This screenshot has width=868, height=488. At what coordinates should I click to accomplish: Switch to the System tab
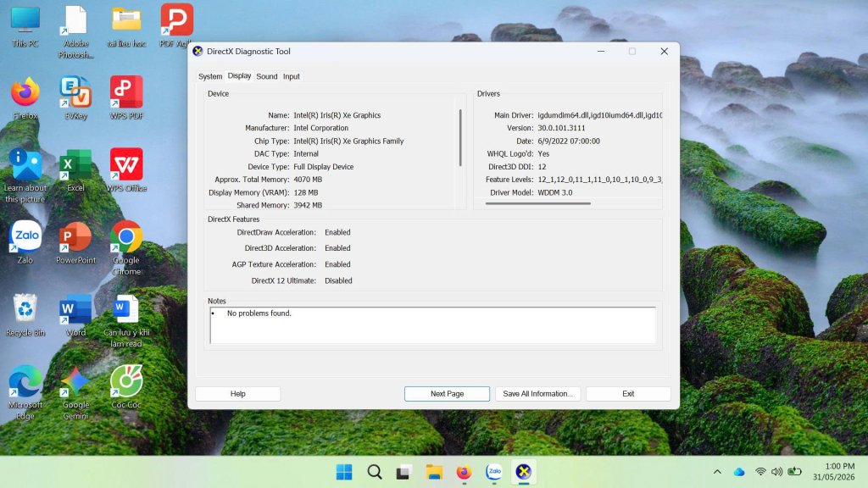[210, 76]
